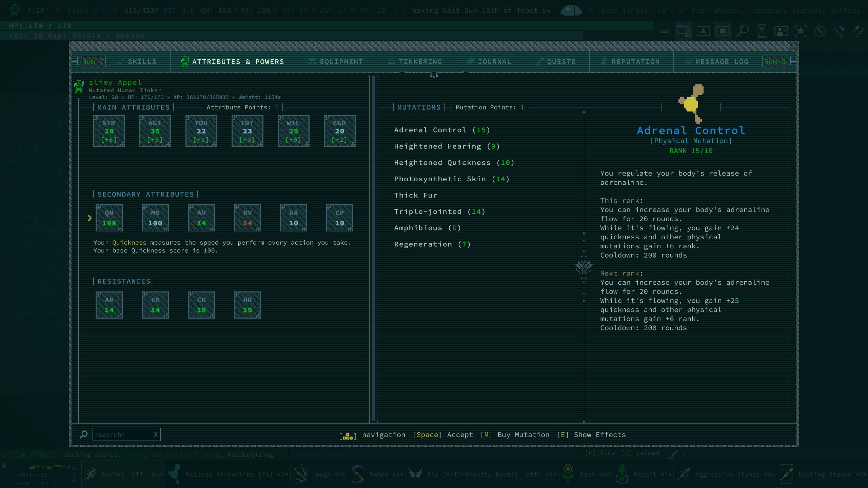Image resolution: width=868 pixels, height=488 pixels.
Task: Open the Tinkering tab
Action: tap(416, 62)
